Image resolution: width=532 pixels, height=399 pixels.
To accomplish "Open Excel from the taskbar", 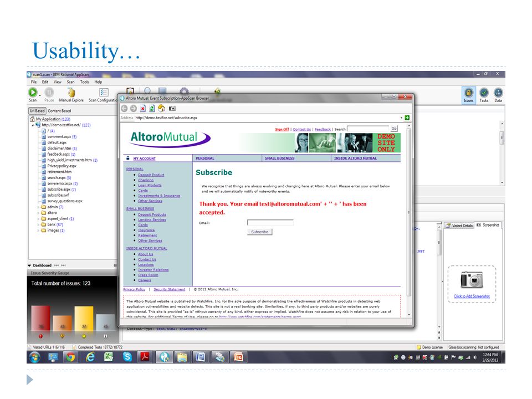I will pyautogui.click(x=109, y=357).
